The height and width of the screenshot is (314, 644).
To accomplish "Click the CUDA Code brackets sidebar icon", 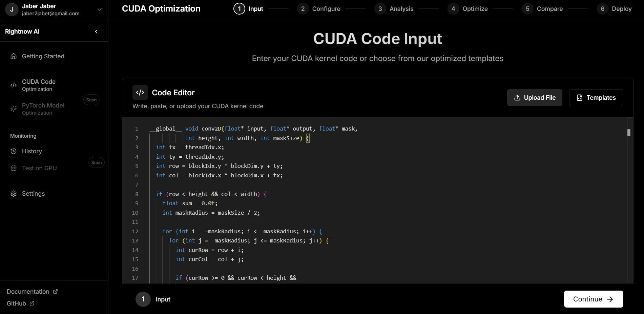I will click(x=14, y=85).
